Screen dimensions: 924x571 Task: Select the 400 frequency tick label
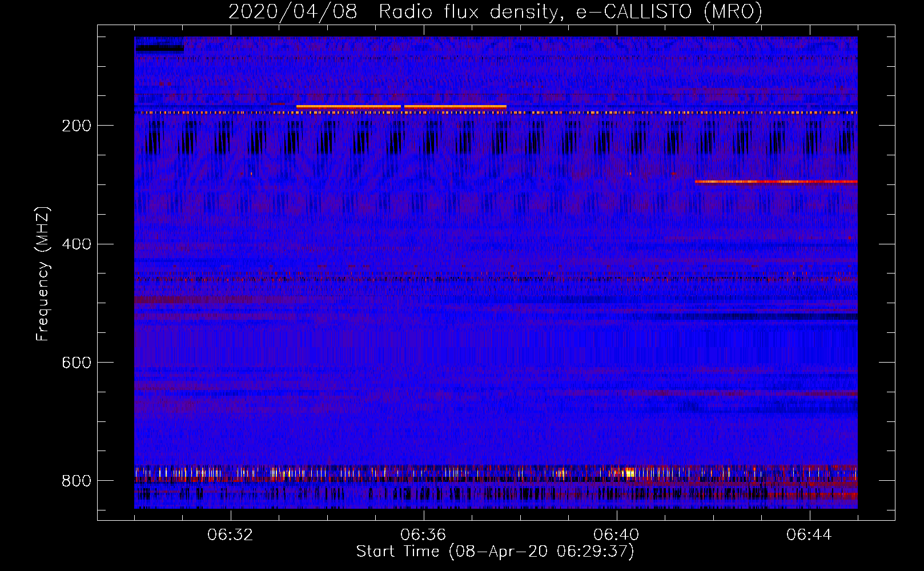tap(77, 244)
